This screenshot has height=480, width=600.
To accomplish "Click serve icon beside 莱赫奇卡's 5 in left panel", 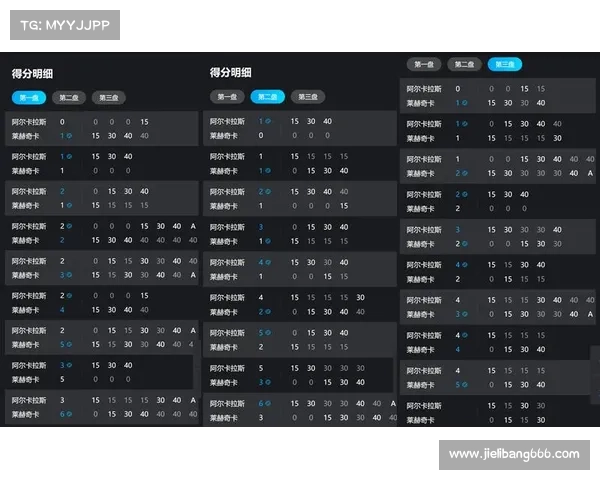I will tap(69, 344).
